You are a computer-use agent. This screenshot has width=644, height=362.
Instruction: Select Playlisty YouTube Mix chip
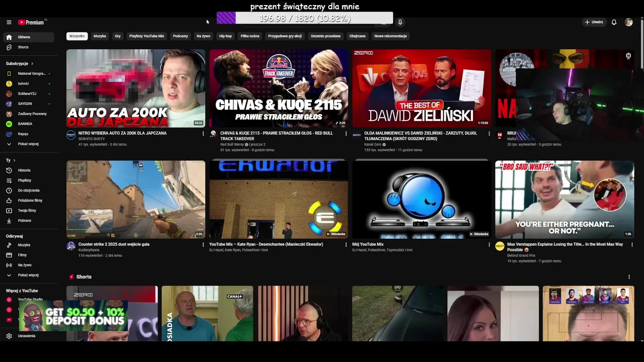coord(146,36)
